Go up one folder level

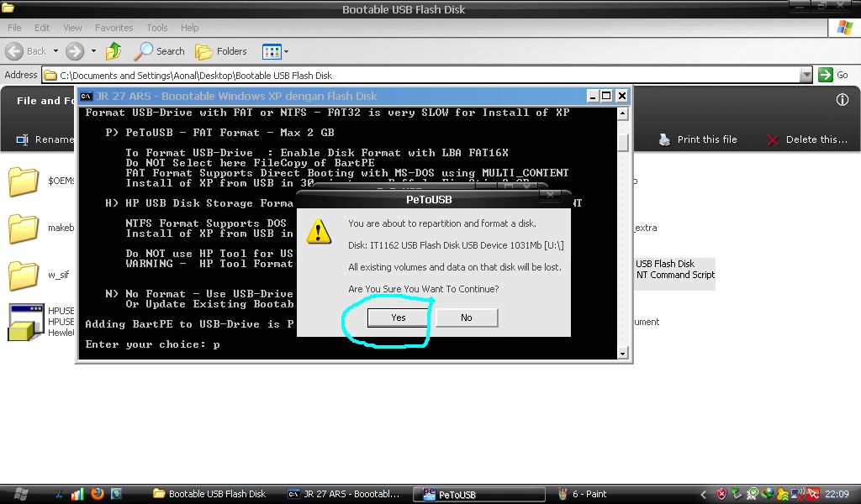(x=114, y=51)
